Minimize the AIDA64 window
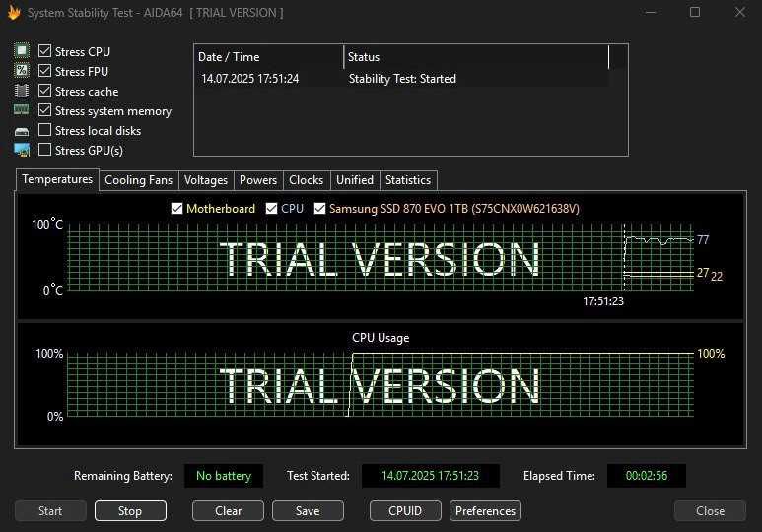Image resolution: width=762 pixels, height=532 pixels. 651,12
